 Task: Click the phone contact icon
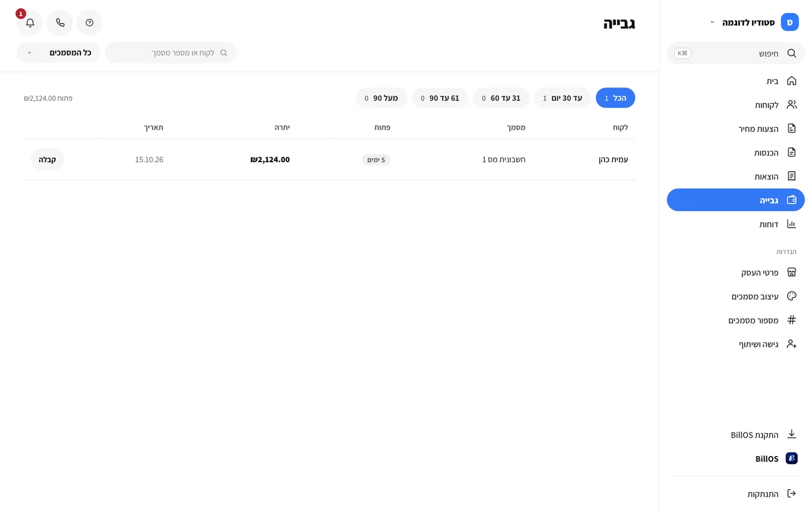[60, 23]
